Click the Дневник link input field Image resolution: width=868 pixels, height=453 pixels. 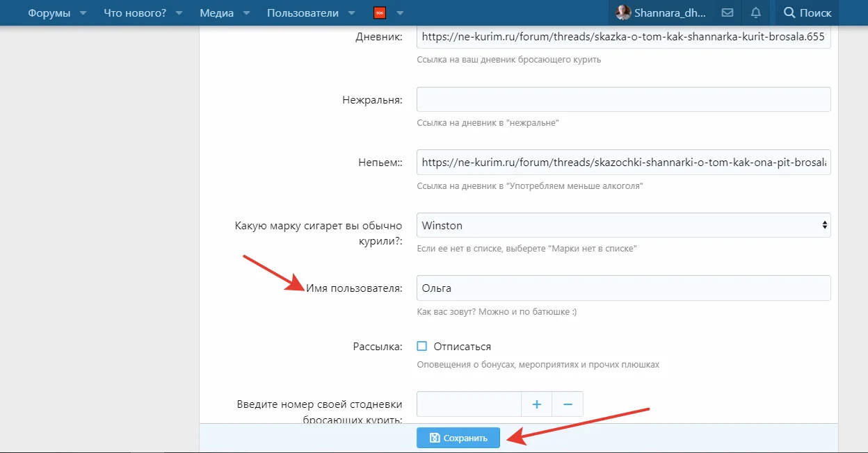[623, 37]
